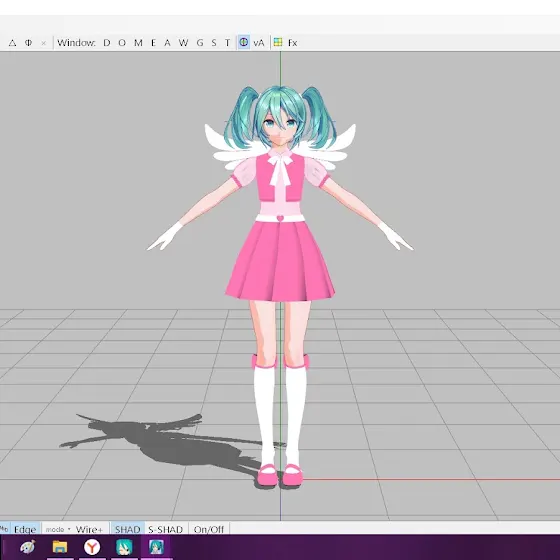The width and height of the screenshot is (560, 560).
Task: Click the triangle (Δ) toolbar button
Action: pos(12,43)
